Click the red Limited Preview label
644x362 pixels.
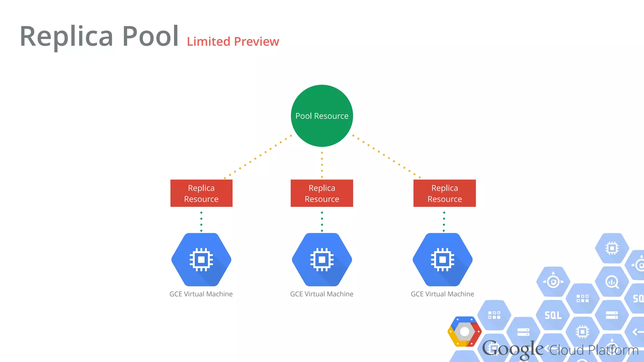[x=233, y=41]
